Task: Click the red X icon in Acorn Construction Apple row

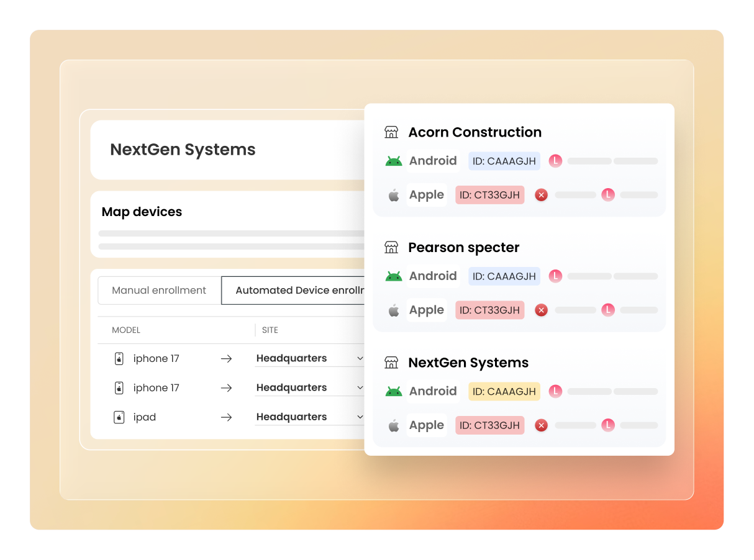Action: pos(542,195)
